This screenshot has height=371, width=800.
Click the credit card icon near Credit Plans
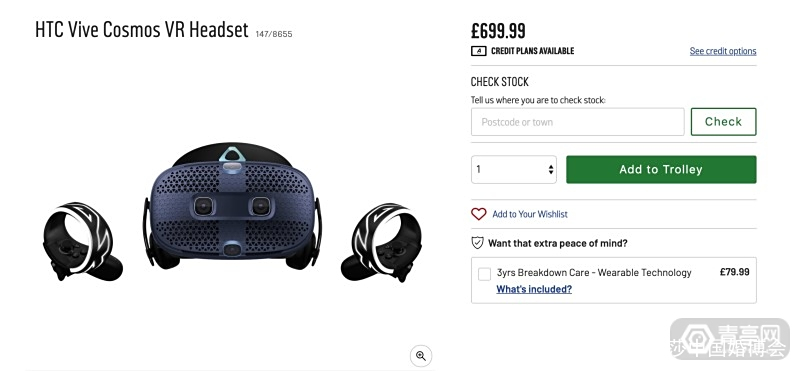[x=478, y=51]
